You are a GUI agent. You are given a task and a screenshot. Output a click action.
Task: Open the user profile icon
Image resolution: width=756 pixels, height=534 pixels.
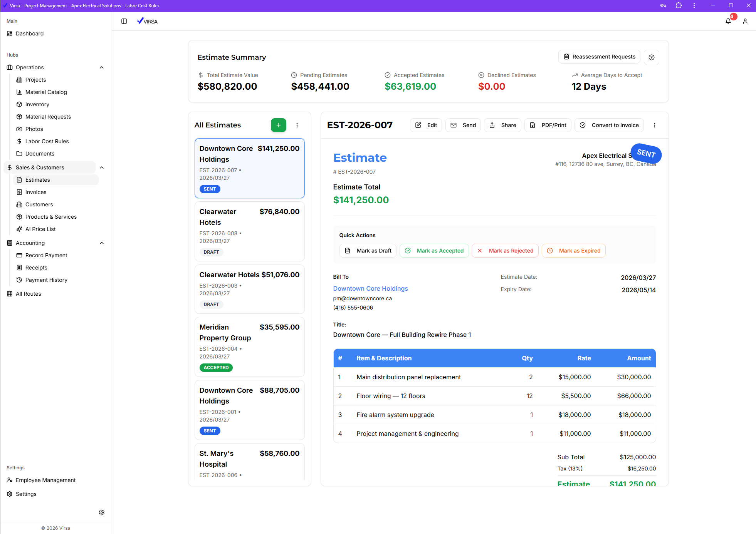(745, 21)
